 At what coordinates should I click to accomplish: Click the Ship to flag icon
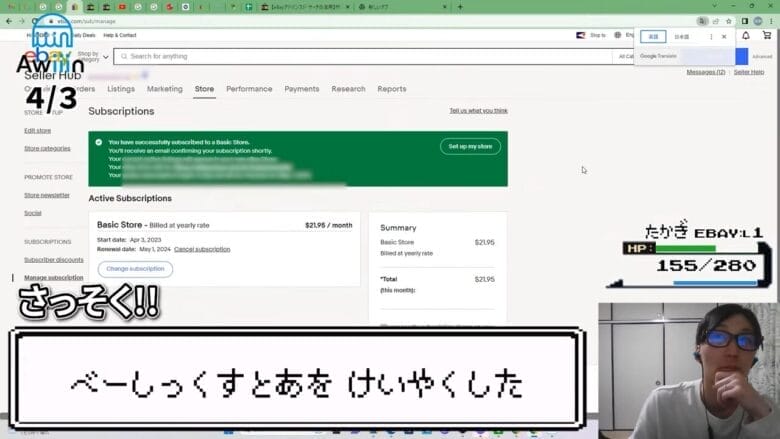[x=581, y=35]
